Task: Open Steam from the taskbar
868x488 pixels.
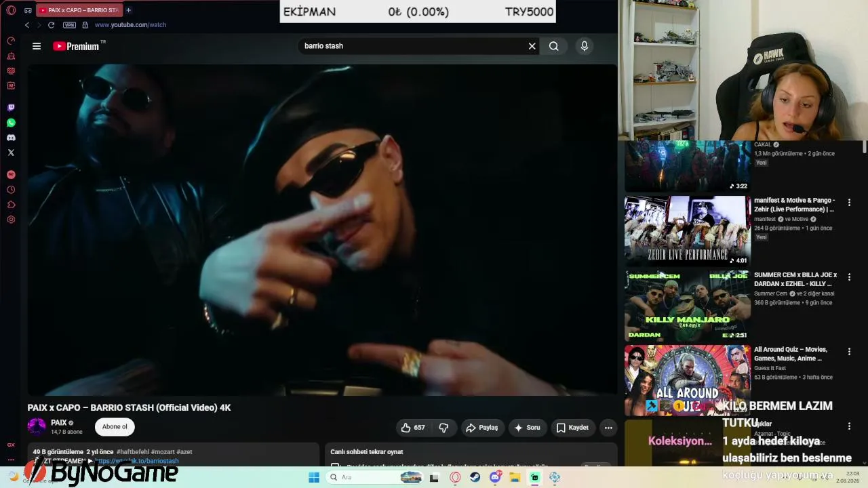Action: 475,477
